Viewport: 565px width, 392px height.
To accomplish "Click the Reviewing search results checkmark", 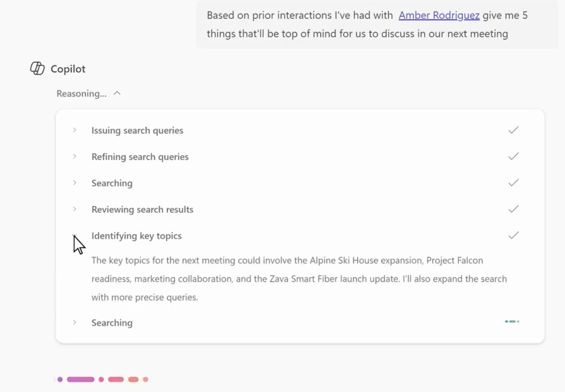I will pos(514,208).
